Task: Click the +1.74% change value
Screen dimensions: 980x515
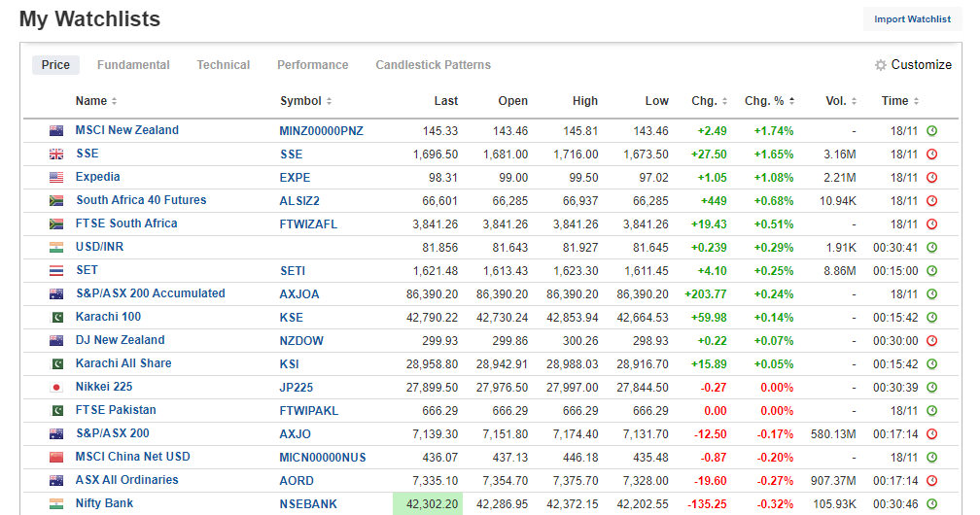Action: 774,131
